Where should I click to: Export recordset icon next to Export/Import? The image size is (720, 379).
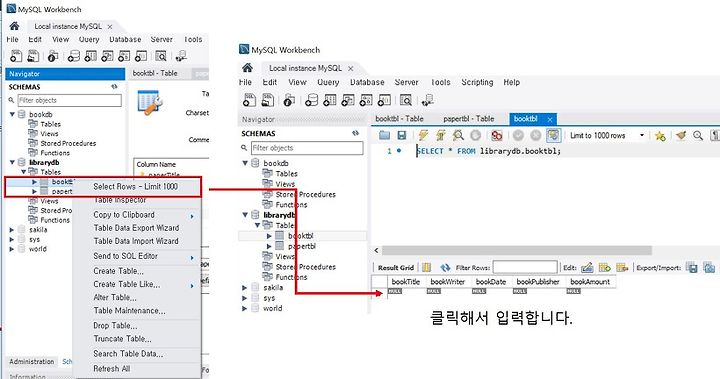pos(692,267)
